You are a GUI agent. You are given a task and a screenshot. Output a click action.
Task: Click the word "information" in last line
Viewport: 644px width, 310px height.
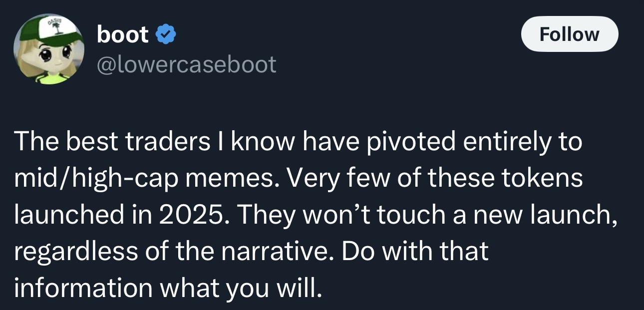click(x=83, y=289)
